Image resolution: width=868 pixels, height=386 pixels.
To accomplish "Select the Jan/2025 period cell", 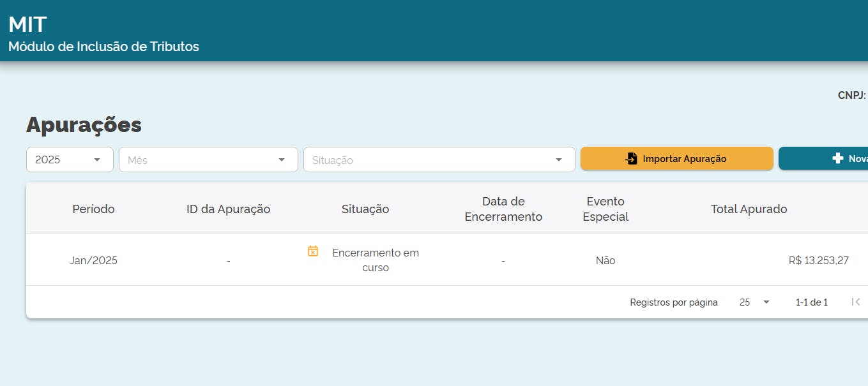I will (93, 260).
